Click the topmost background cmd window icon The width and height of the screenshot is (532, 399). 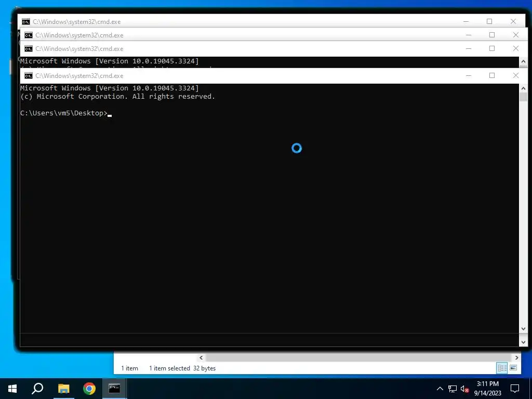[26, 22]
